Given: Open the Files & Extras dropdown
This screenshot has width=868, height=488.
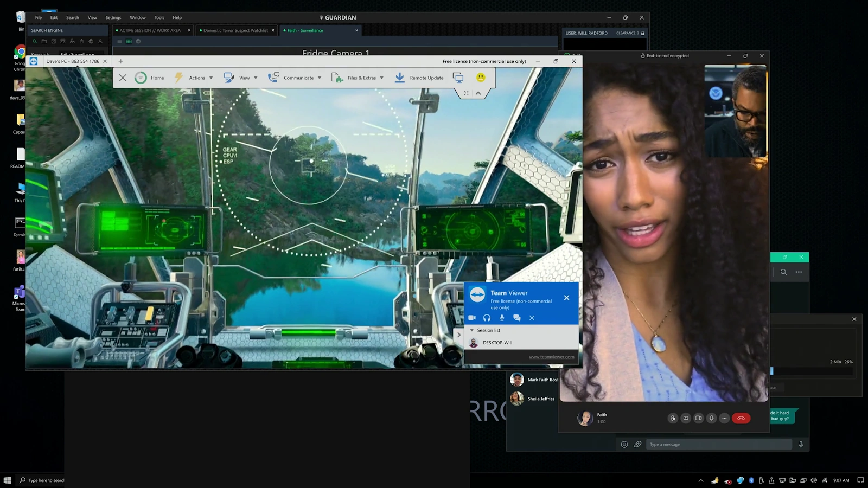Looking at the screenshot, I should pyautogui.click(x=358, y=78).
